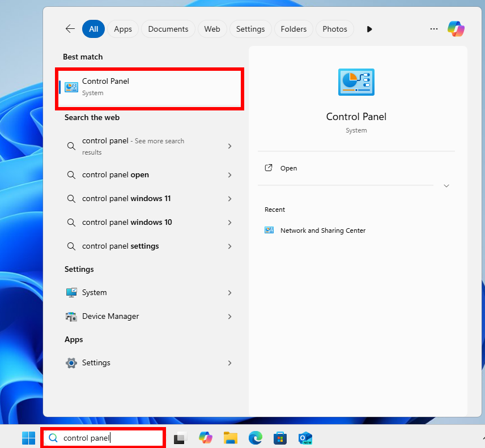Click Open in Control Panel preview pane
This screenshot has width=485, height=448.
(x=288, y=168)
